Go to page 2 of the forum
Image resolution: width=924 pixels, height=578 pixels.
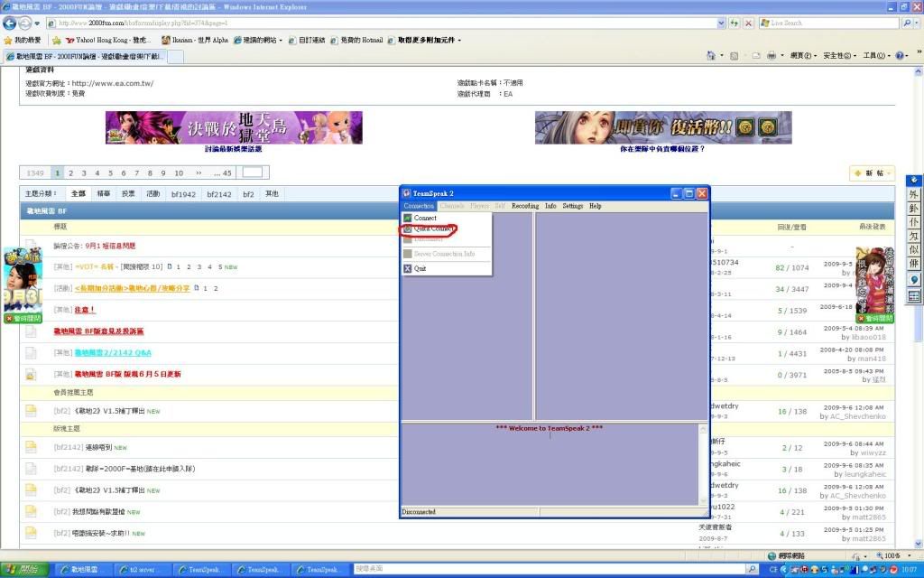[70, 172]
